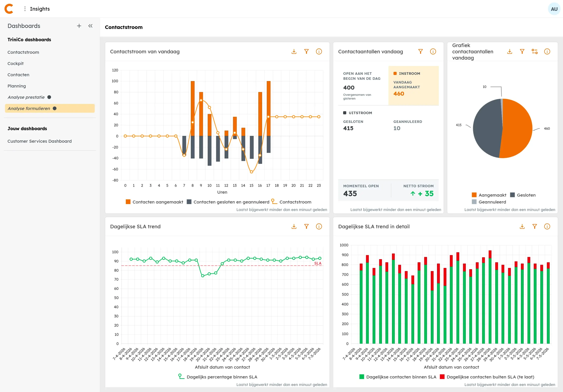
Task: Download the Grafiek contactaantallen vandaag chart
Action: click(x=509, y=51)
